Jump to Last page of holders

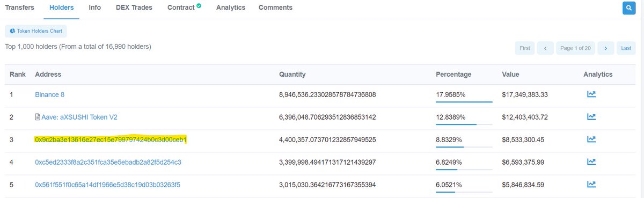[626, 48]
